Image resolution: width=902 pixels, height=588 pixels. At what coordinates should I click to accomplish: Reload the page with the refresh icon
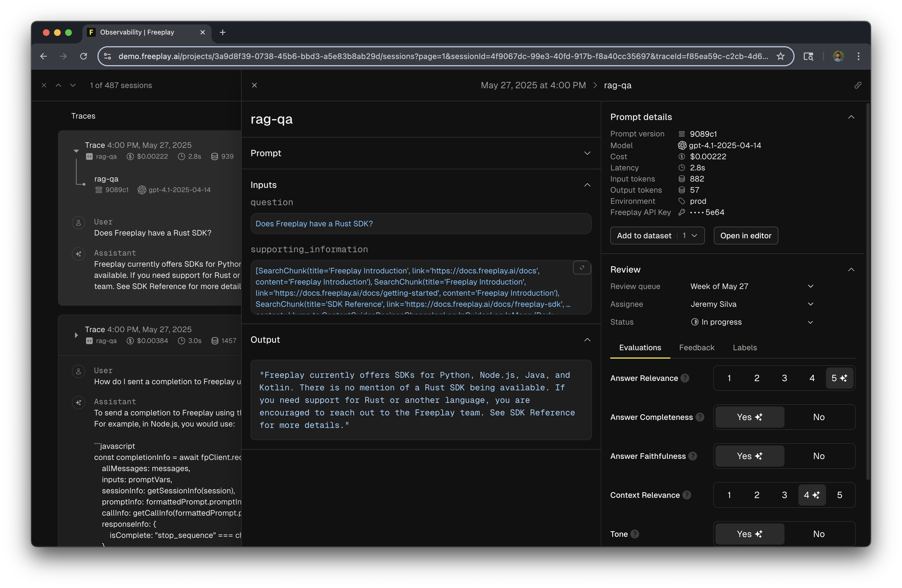[83, 56]
